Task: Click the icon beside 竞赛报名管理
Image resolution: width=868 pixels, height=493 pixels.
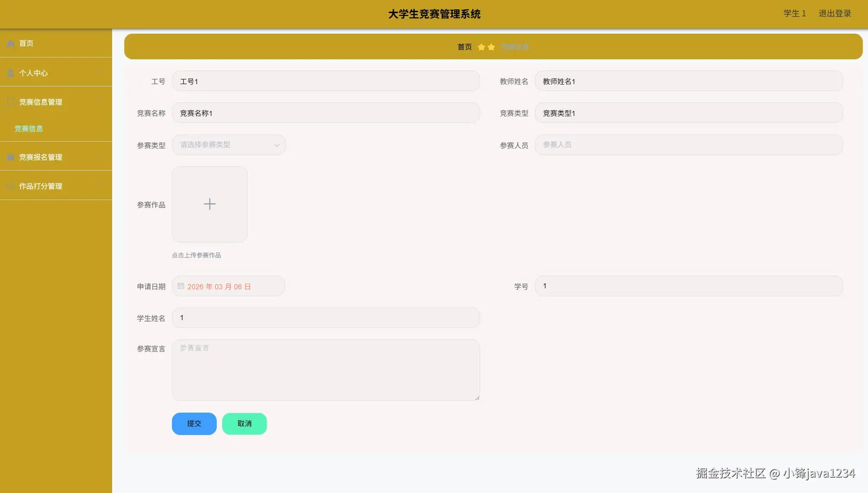Action: [10, 157]
